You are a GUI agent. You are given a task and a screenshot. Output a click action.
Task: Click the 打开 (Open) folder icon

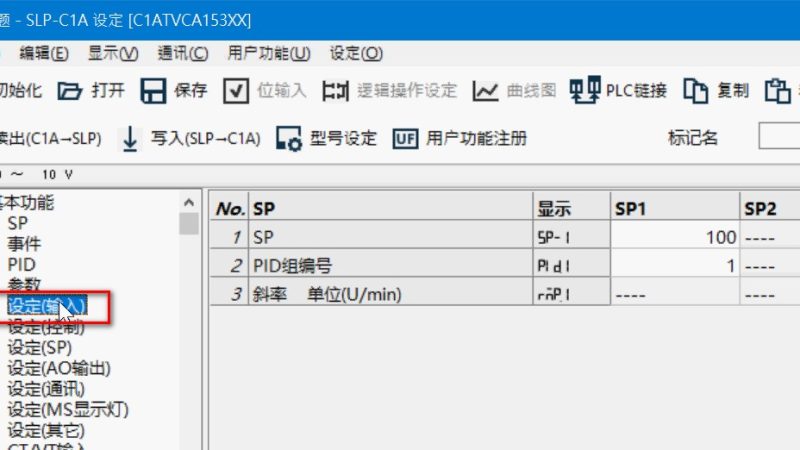click(x=69, y=91)
